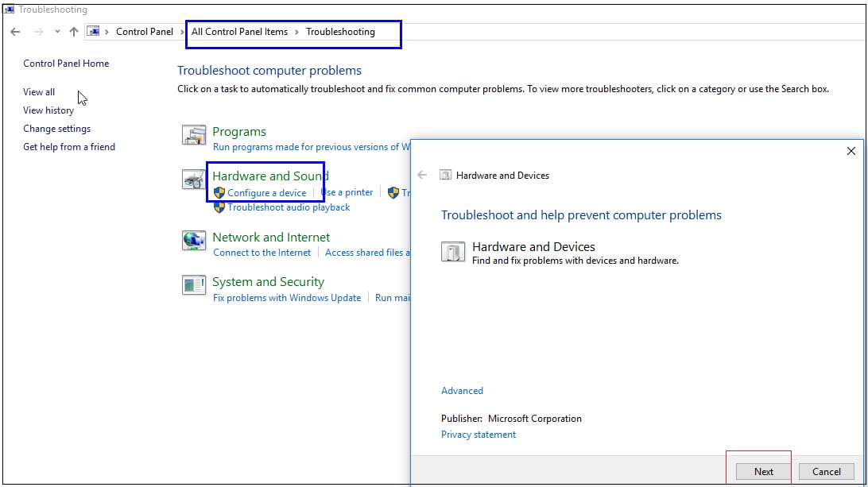The image size is (868, 487).
Task: Click the up one level arrow
Action: [x=74, y=32]
